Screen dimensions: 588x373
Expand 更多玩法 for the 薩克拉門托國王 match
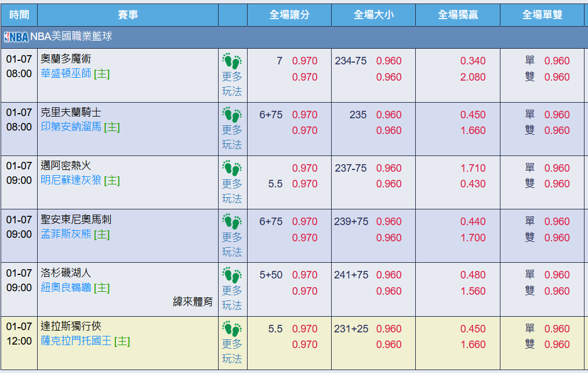click(x=232, y=352)
